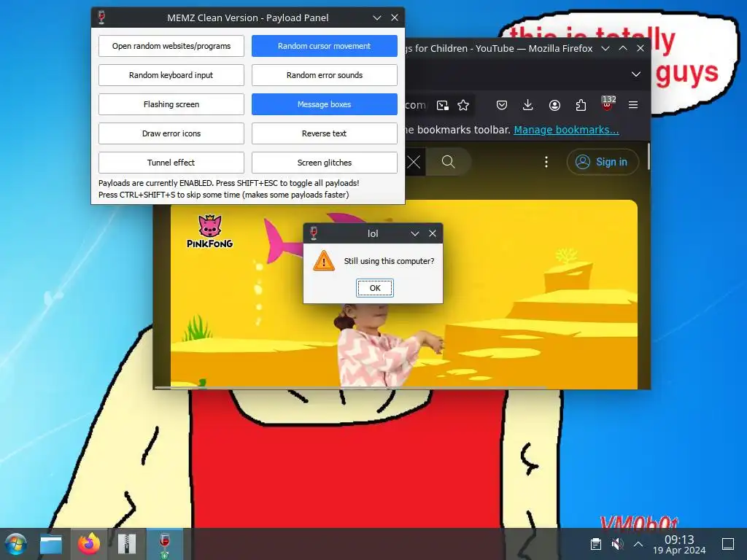Screen dimensions: 747x560
Task: Expand the Firefox list all tabs chevron
Action: 635,74
